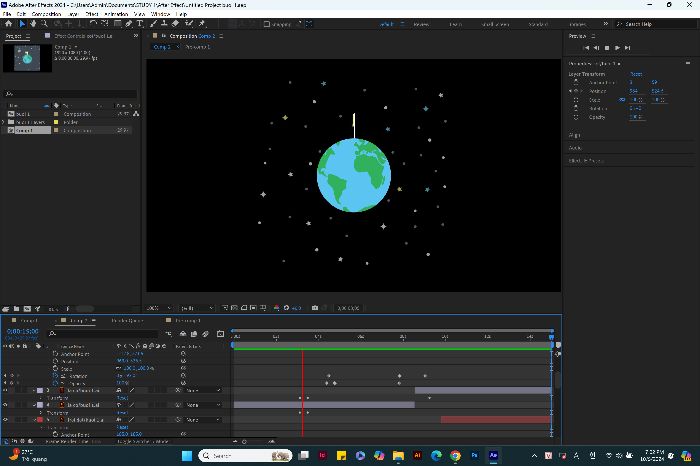Select the Zoom magnifier tool
The image size is (700, 466).
45,24
